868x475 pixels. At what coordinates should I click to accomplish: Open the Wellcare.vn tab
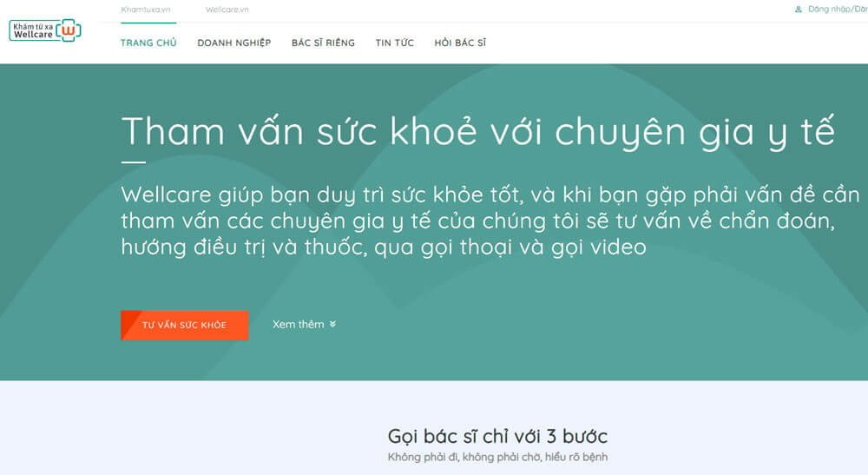(227, 10)
